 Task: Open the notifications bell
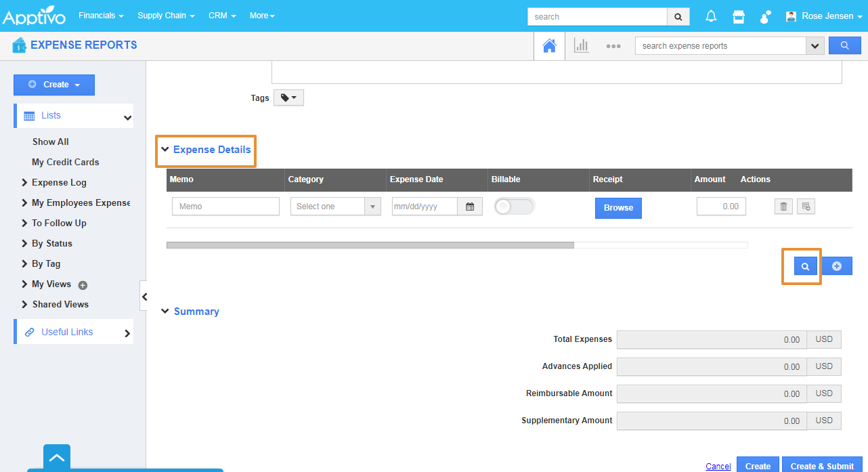coord(711,16)
